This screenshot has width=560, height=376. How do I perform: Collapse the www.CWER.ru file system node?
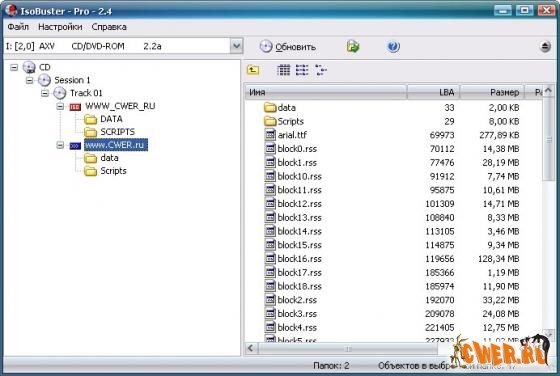coord(60,145)
